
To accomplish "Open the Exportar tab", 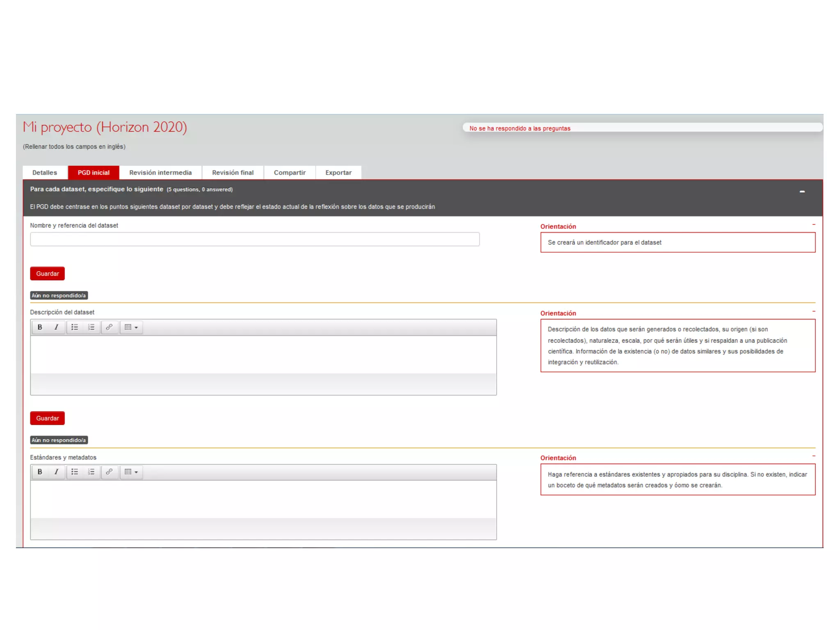I will [338, 173].
